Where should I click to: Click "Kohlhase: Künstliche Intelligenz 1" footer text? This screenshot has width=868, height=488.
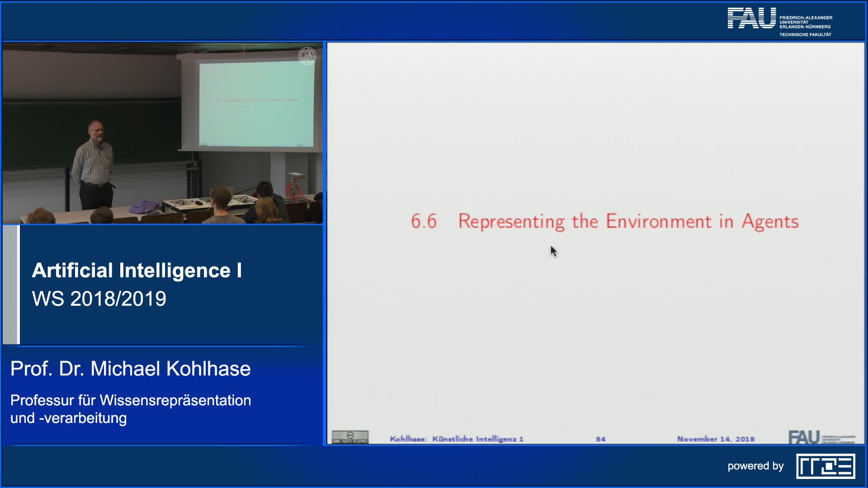456,439
